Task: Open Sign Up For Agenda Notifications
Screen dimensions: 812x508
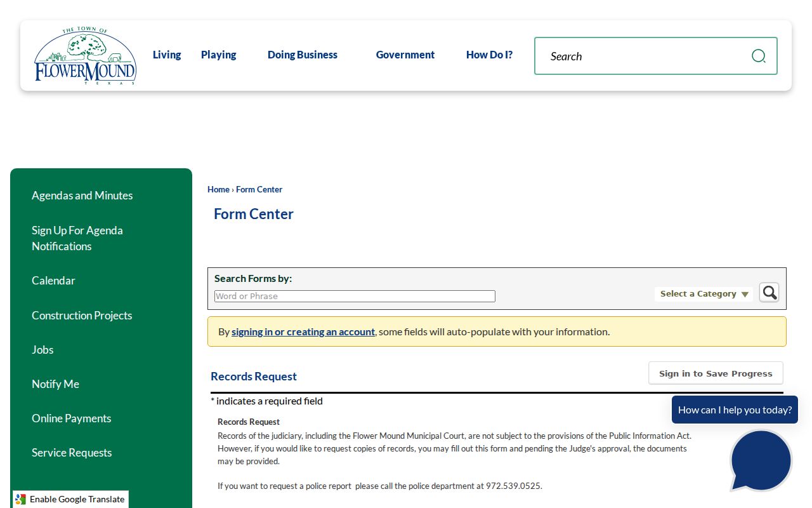Action: 77,238
